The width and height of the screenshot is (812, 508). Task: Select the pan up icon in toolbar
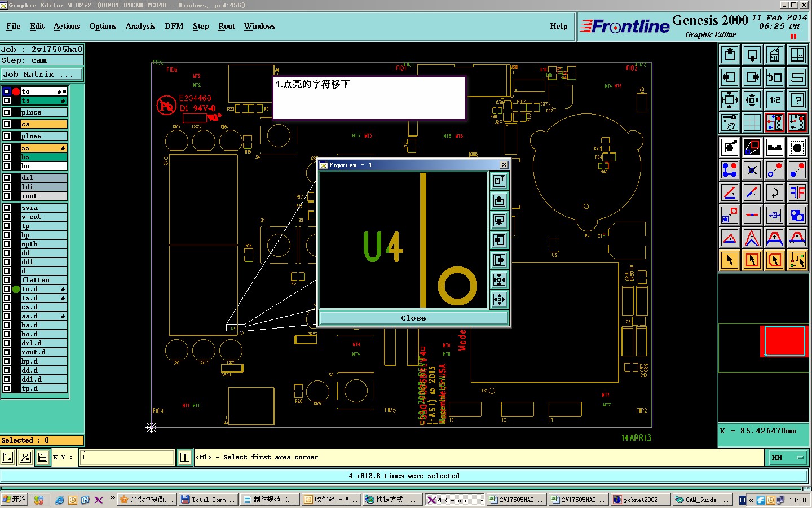point(730,55)
